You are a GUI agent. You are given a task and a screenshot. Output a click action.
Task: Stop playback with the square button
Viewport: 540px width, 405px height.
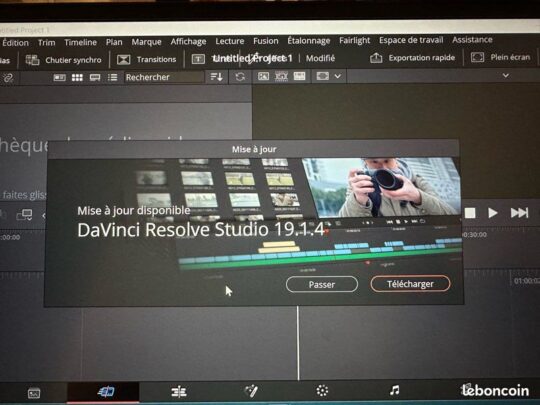pyautogui.click(x=470, y=213)
